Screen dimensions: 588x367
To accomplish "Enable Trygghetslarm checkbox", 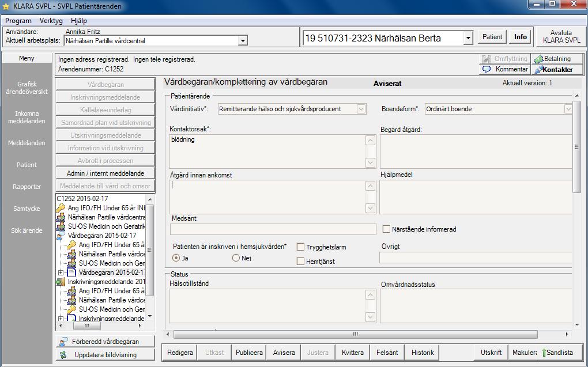I will 300,247.
